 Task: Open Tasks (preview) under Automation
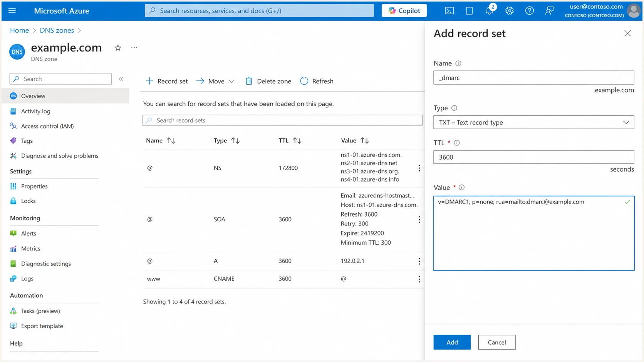(40, 311)
